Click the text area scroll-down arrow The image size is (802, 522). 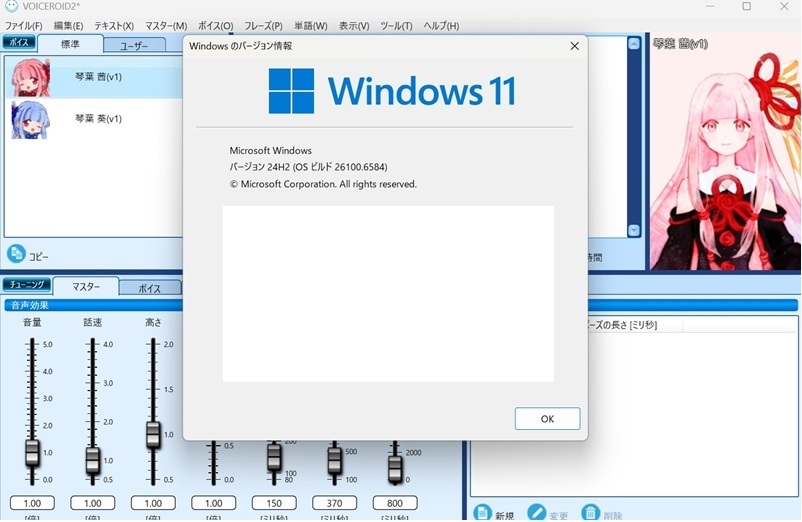(x=634, y=231)
